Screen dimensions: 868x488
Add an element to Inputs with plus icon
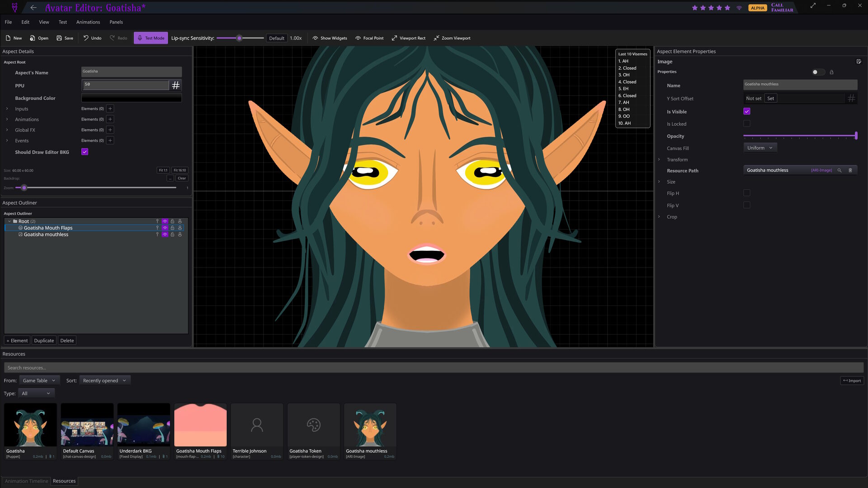(110, 108)
